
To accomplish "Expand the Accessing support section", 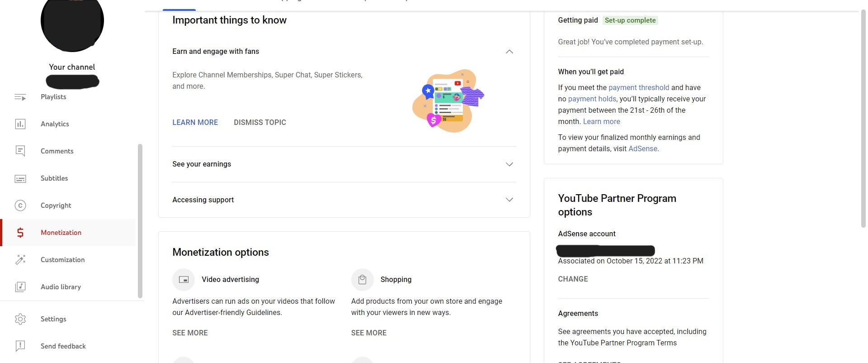I will 509,200.
